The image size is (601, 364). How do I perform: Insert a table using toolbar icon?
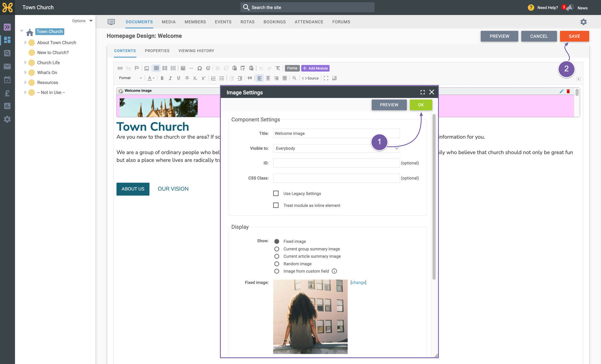click(183, 68)
